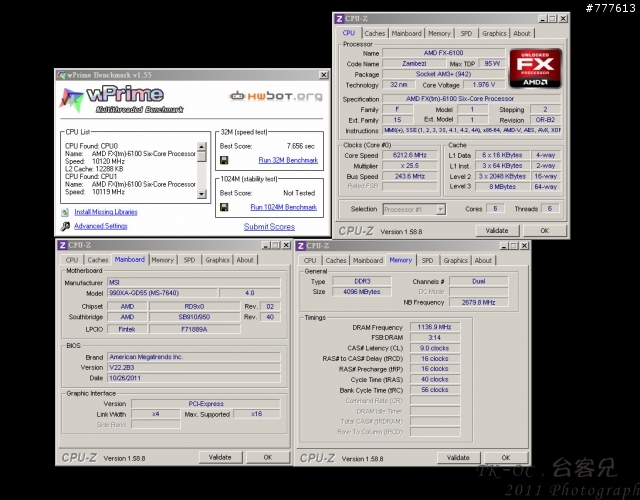The image size is (640, 500).
Task: Open the Processor #1 selection dropdown
Action: (440, 209)
